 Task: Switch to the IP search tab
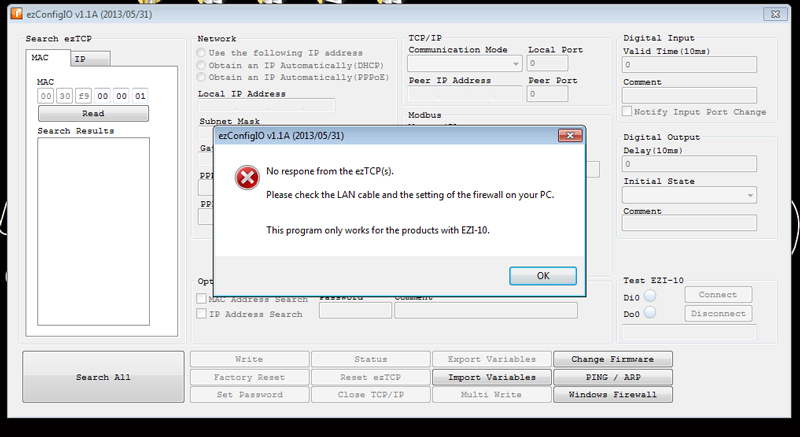tap(90, 59)
